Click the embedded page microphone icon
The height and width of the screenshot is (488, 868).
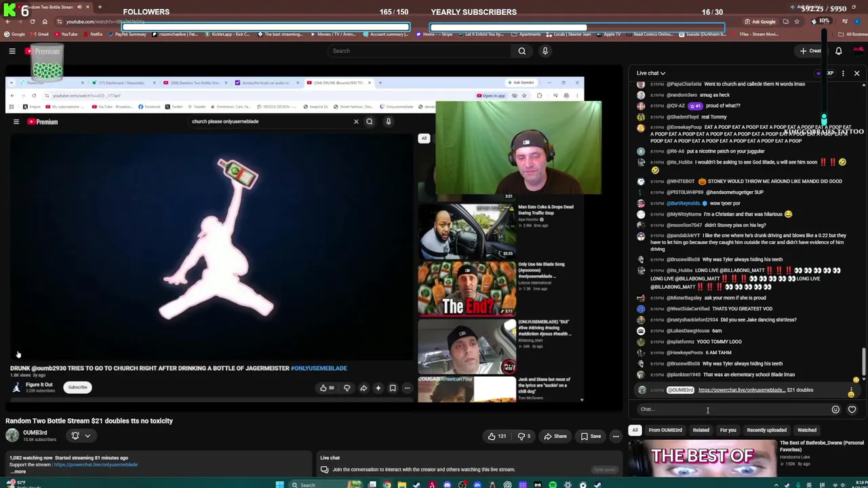click(x=388, y=122)
